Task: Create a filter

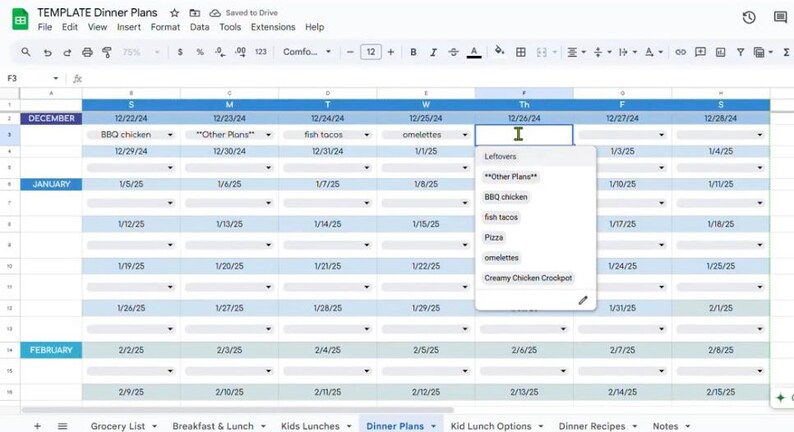Action: tap(740, 52)
